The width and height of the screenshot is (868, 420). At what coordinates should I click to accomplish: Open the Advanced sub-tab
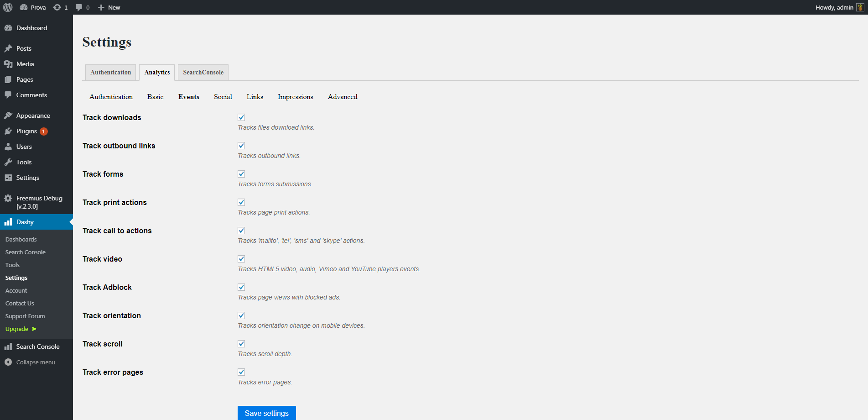pyautogui.click(x=342, y=97)
